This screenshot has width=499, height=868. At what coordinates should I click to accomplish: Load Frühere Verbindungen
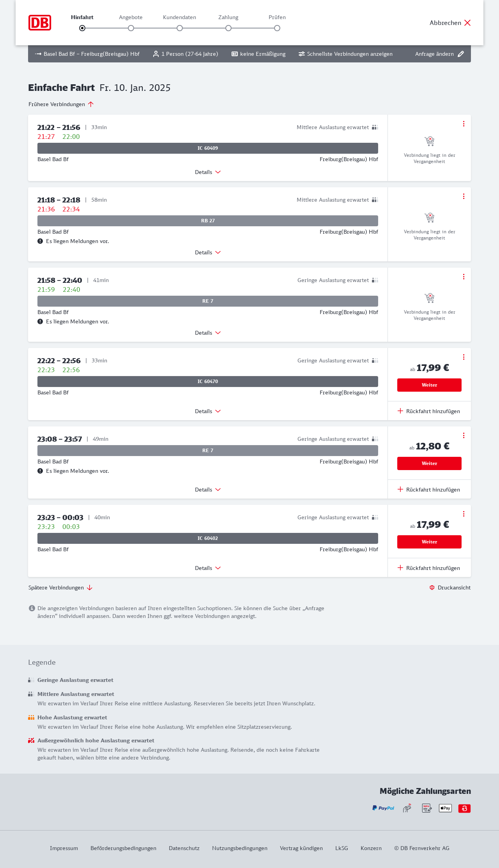pyautogui.click(x=61, y=104)
